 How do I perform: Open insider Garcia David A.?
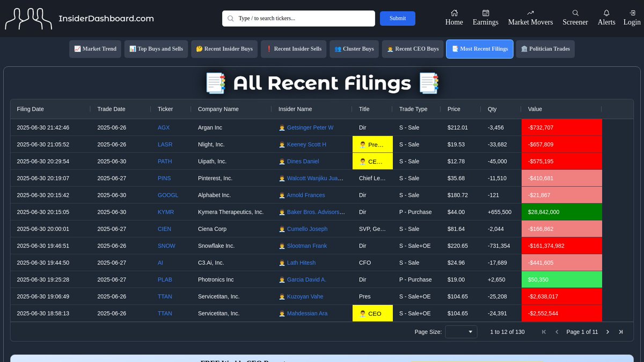pos(306,279)
